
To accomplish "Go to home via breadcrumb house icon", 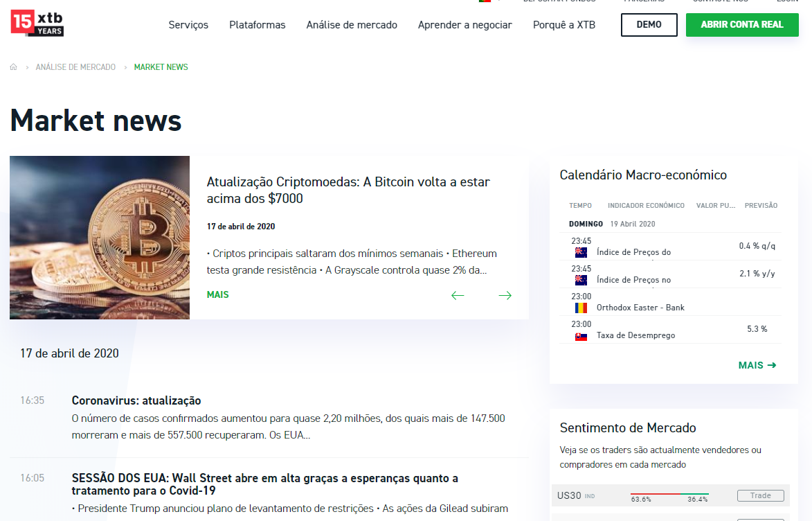I will (13, 67).
